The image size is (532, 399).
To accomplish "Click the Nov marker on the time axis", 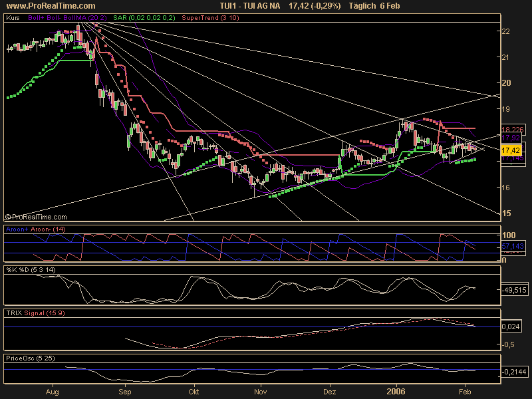I will tap(261, 392).
